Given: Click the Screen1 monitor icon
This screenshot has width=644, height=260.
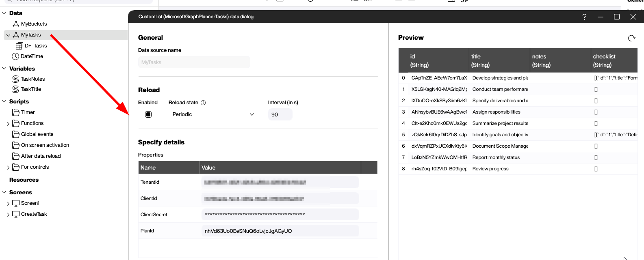Looking at the screenshot, I should click(x=16, y=203).
